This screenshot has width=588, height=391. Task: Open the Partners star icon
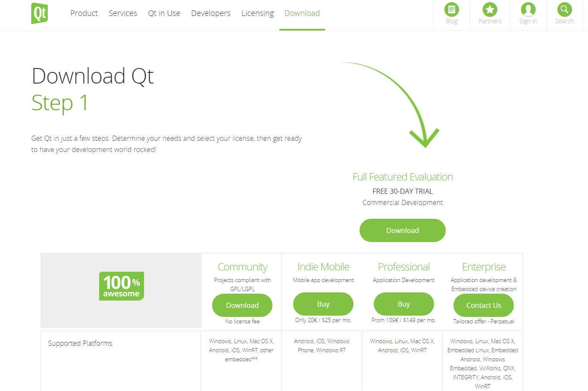(x=490, y=9)
